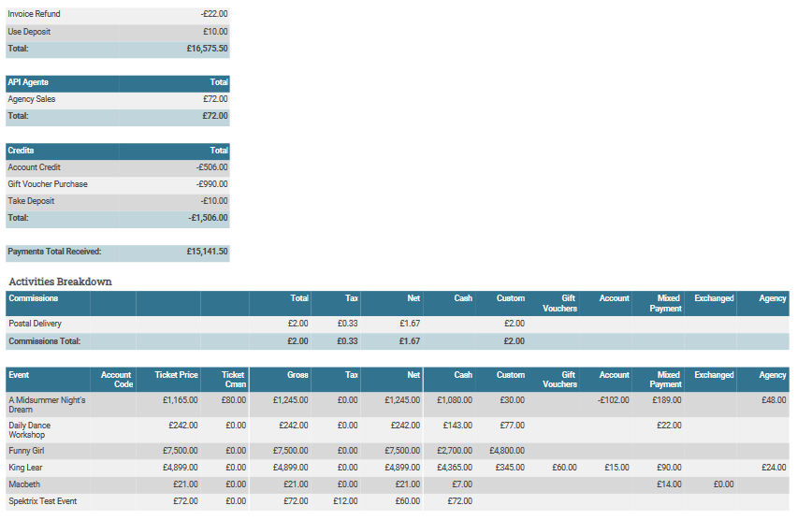812x520 pixels.
Task: Select the Macbeth event row
Action: click(x=398, y=484)
